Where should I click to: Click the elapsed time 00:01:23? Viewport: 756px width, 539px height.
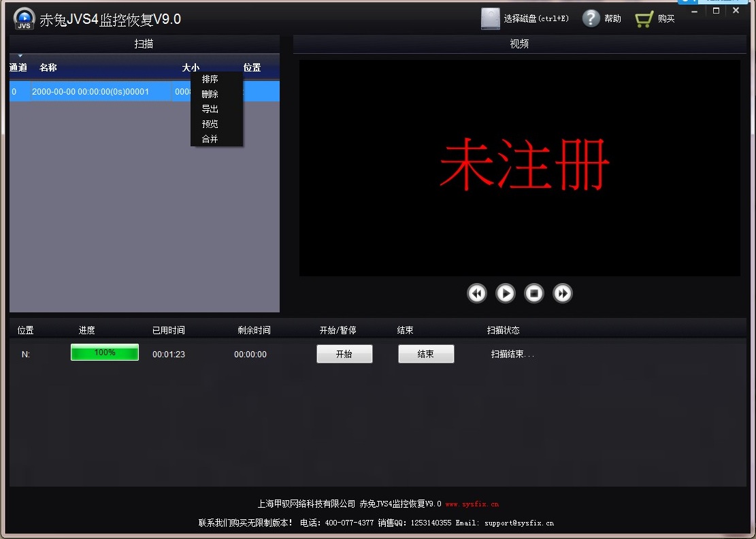169,355
